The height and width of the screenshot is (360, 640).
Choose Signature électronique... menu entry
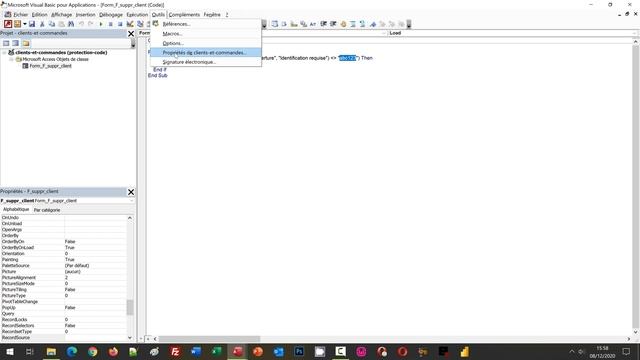point(206,62)
